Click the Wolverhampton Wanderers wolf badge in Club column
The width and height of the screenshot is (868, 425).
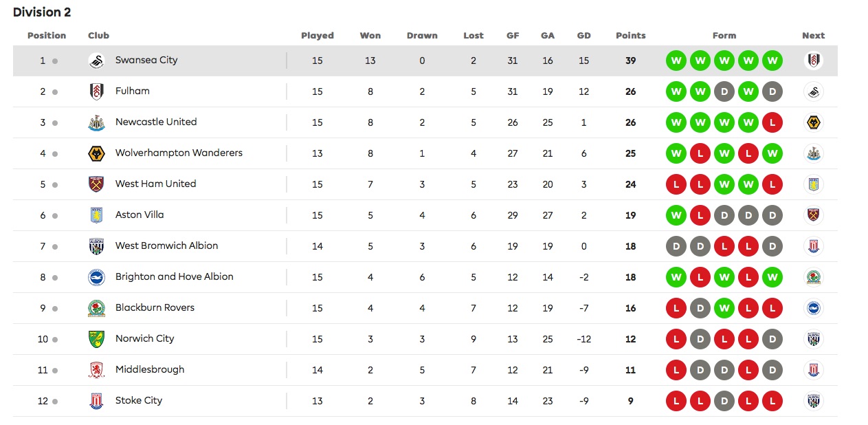point(96,154)
